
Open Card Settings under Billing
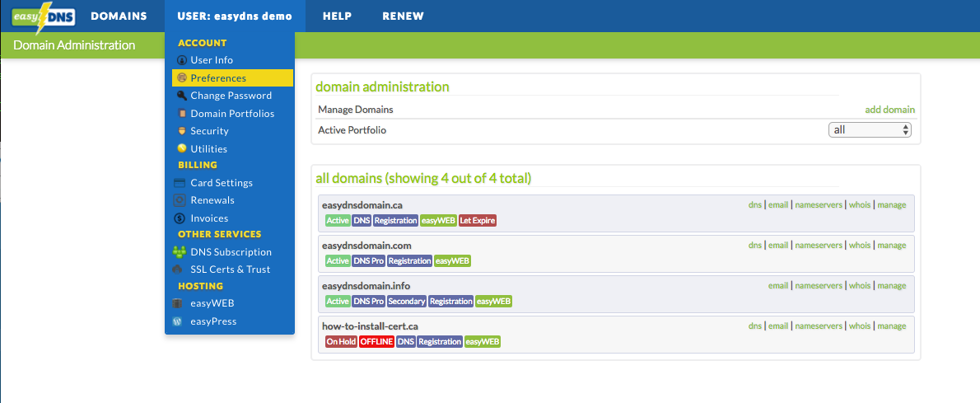222,183
